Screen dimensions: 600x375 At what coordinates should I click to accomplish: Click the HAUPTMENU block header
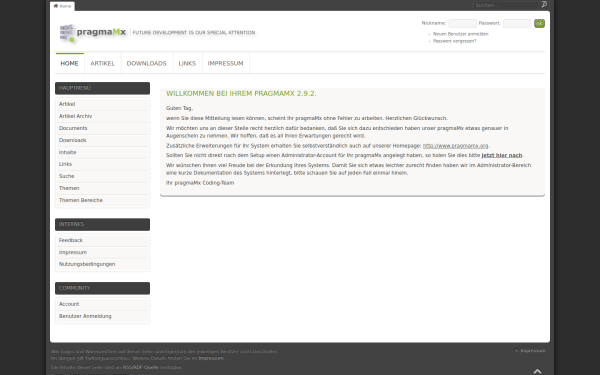(x=103, y=88)
